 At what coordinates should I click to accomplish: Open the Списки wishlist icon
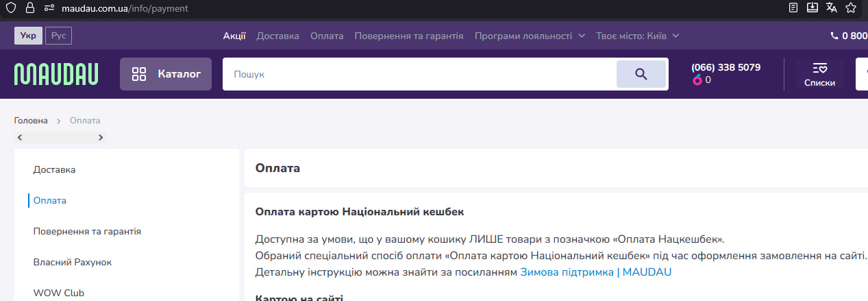coord(819,74)
